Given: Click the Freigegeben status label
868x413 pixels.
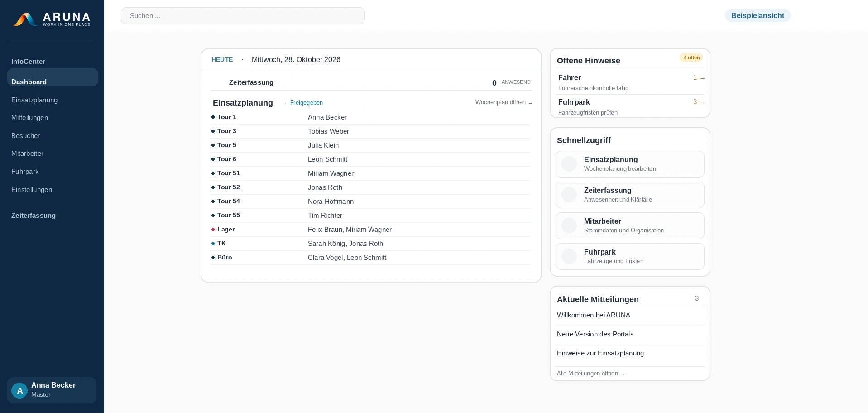Looking at the screenshot, I should click(x=307, y=103).
